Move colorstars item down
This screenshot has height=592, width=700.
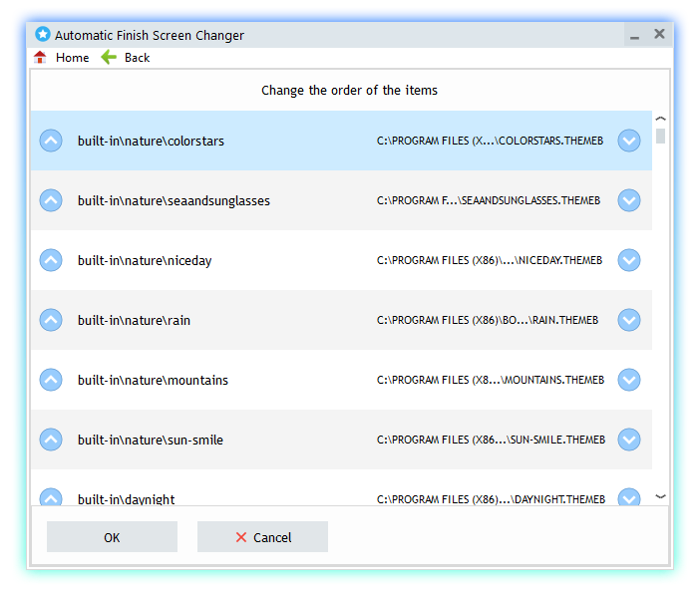tap(628, 141)
